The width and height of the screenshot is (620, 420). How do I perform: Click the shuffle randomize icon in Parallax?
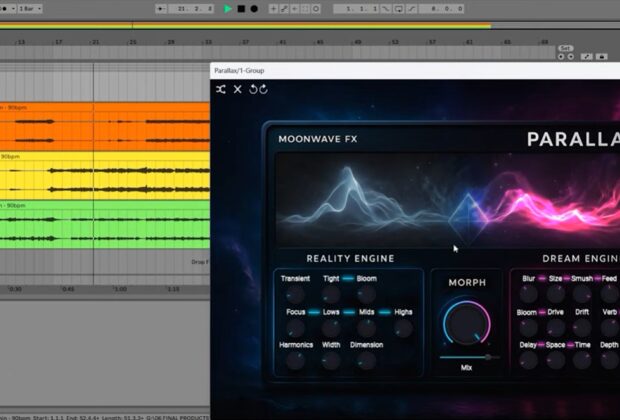221,89
